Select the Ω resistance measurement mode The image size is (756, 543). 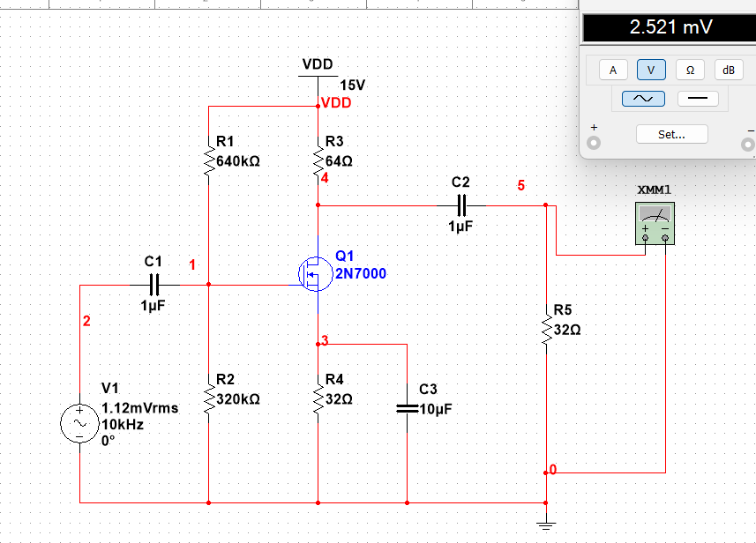689,69
